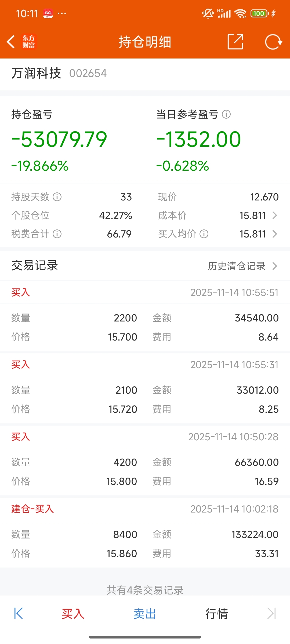290x644 pixels.
Task: Tap the refresh icon in header
Action: pyautogui.click(x=273, y=42)
